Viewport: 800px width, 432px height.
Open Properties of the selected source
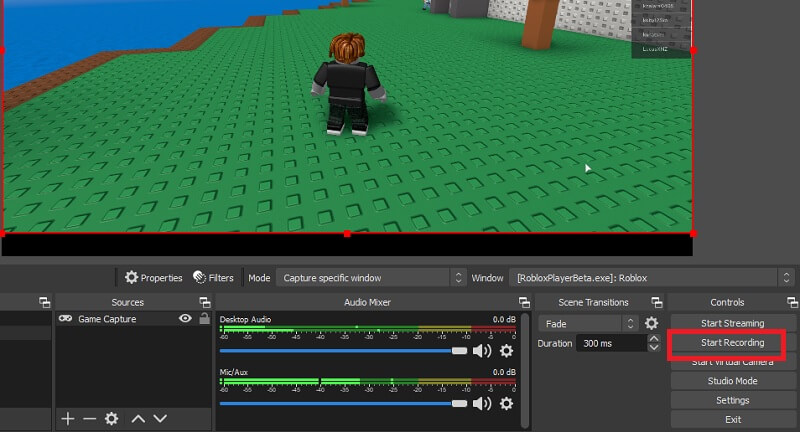[154, 277]
